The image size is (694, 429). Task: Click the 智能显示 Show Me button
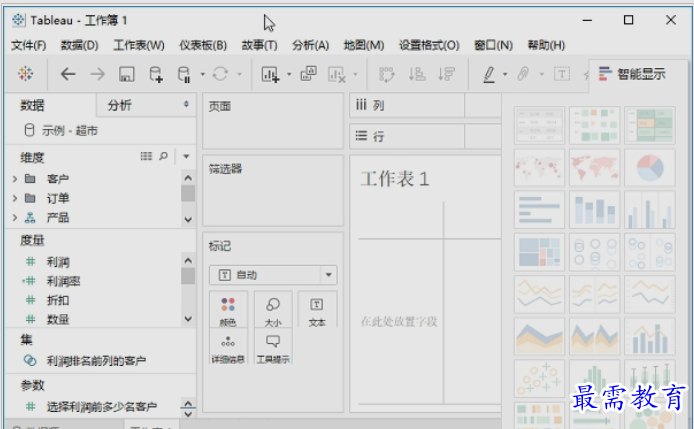click(x=632, y=74)
